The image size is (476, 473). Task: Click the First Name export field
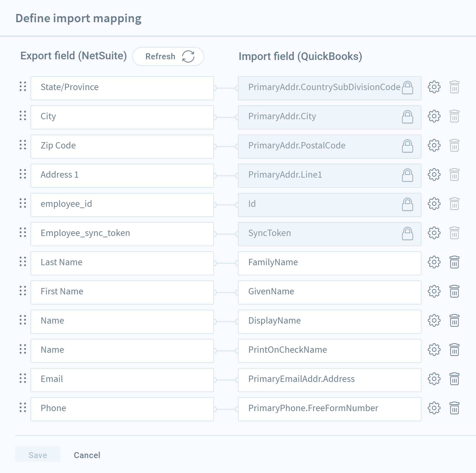pyautogui.click(x=122, y=292)
